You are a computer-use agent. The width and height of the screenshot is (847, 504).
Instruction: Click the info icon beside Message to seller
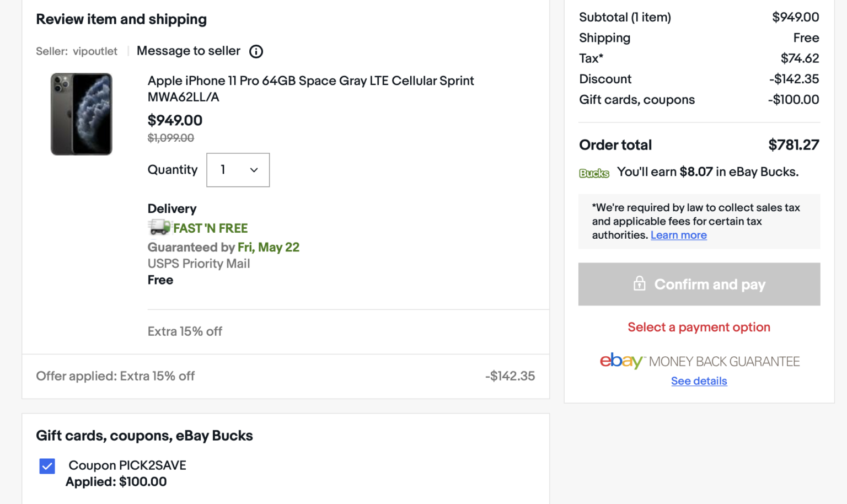click(x=256, y=51)
